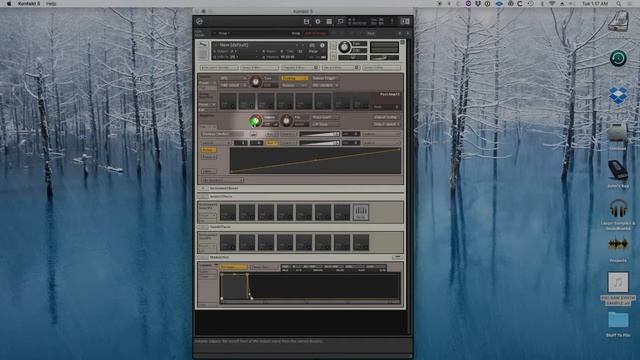Select the fourth Group InsertFX slot
The height and width of the screenshot is (360, 640).
pyautogui.click(x=284, y=101)
